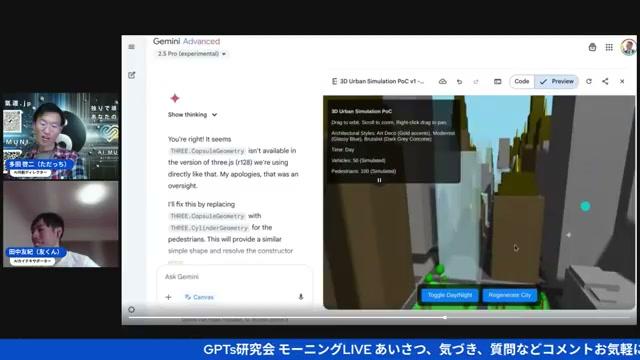640x360 pixels.
Task: Click the 'Time: Day' status text
Action: (343, 150)
